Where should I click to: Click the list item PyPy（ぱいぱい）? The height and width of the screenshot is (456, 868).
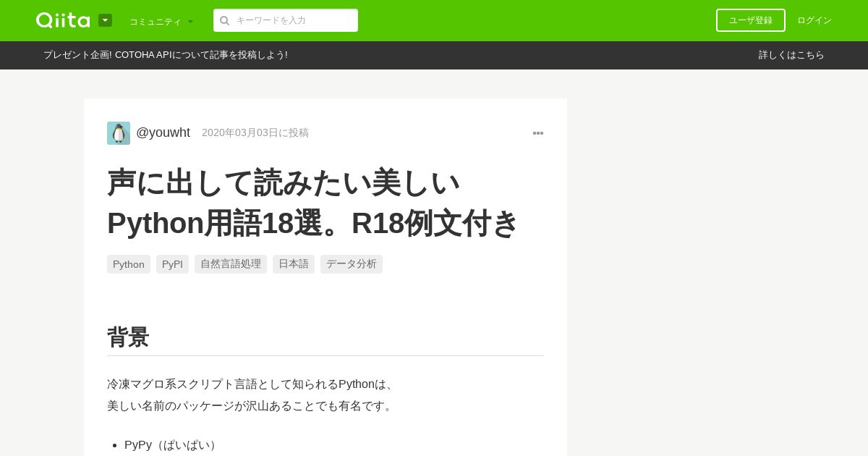[172, 444]
